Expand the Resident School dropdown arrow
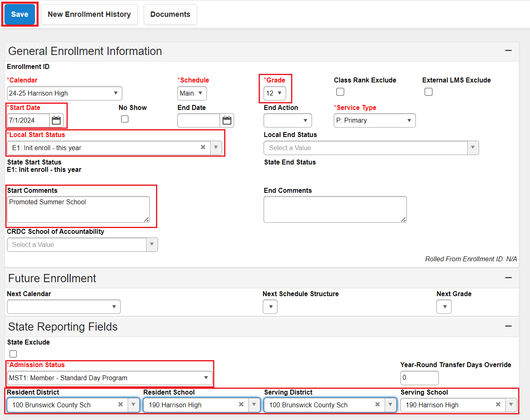Image resolution: width=530 pixels, height=420 pixels. pos(254,405)
